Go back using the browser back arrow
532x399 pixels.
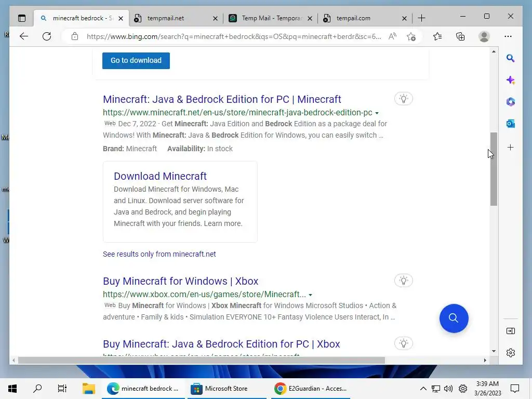(x=24, y=36)
